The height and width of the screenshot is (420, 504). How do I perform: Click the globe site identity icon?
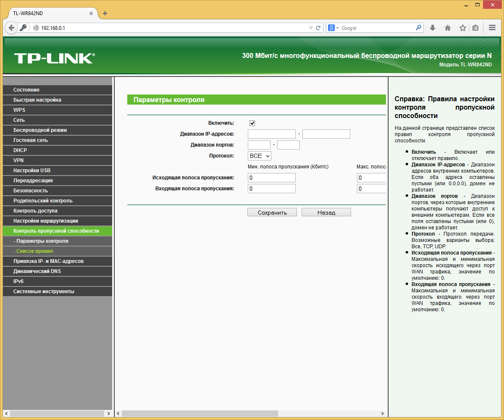(x=36, y=28)
